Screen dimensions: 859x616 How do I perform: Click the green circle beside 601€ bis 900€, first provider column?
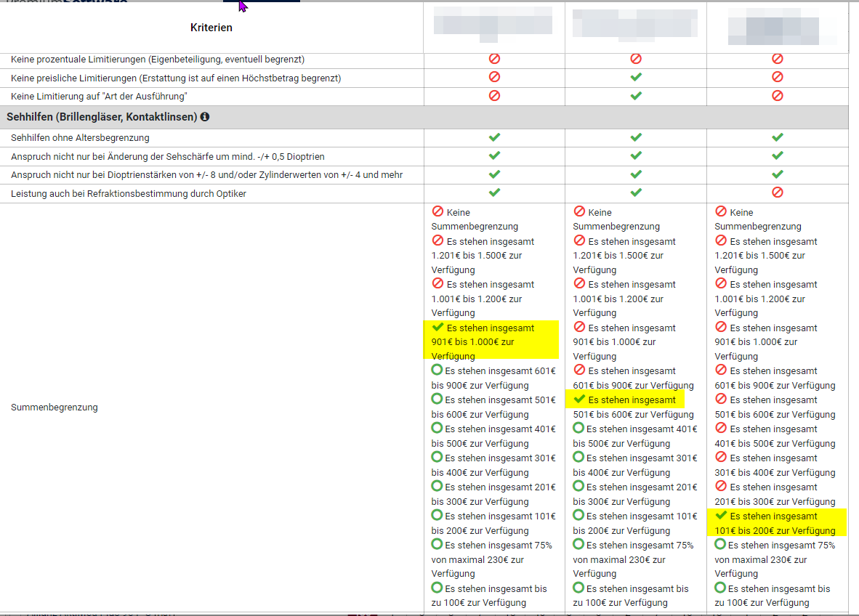[437, 370]
